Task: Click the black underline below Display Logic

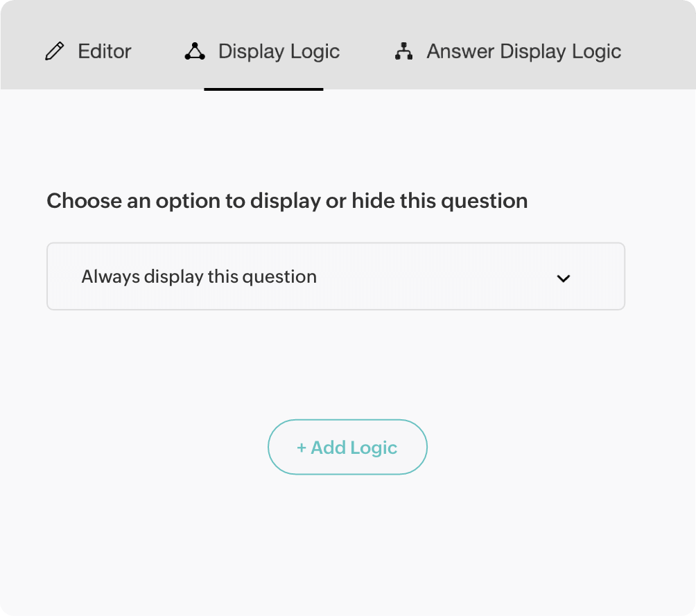Action: click(x=263, y=89)
